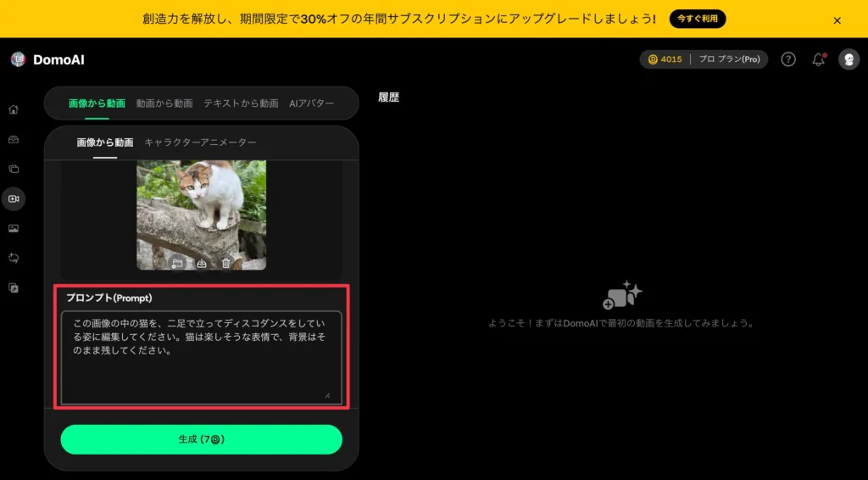Open the inbox tray icon in sidebar
Screen dimensions: 868x480
coord(14,140)
